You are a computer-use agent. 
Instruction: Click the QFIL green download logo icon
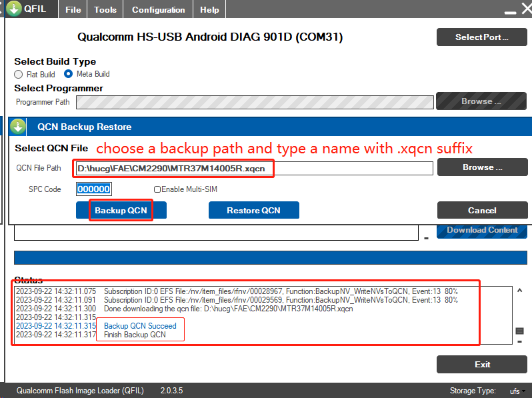point(14,9)
